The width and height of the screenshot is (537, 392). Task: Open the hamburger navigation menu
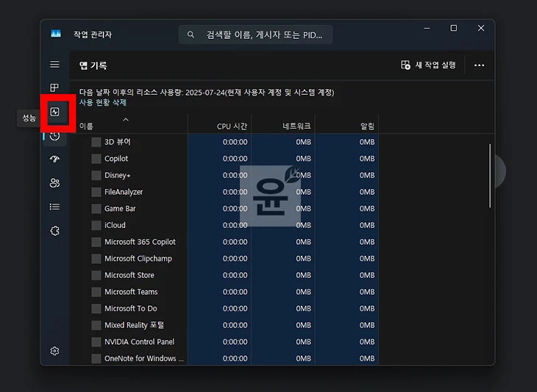[54, 65]
